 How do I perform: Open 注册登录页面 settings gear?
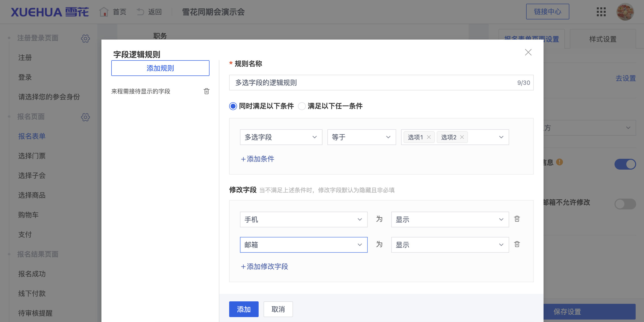pos(85,38)
